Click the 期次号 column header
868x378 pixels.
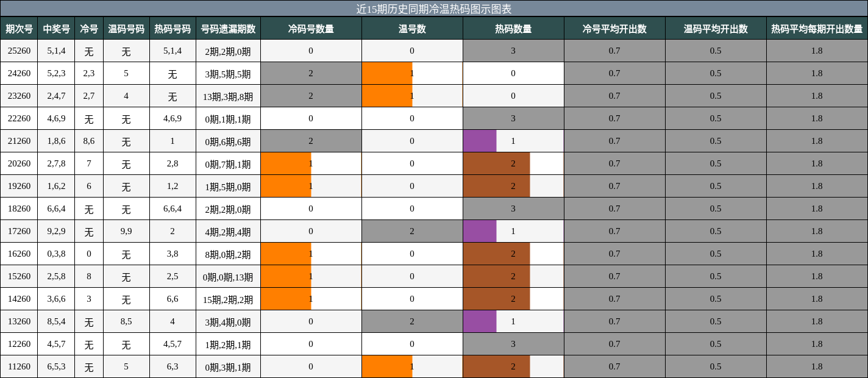(19, 29)
